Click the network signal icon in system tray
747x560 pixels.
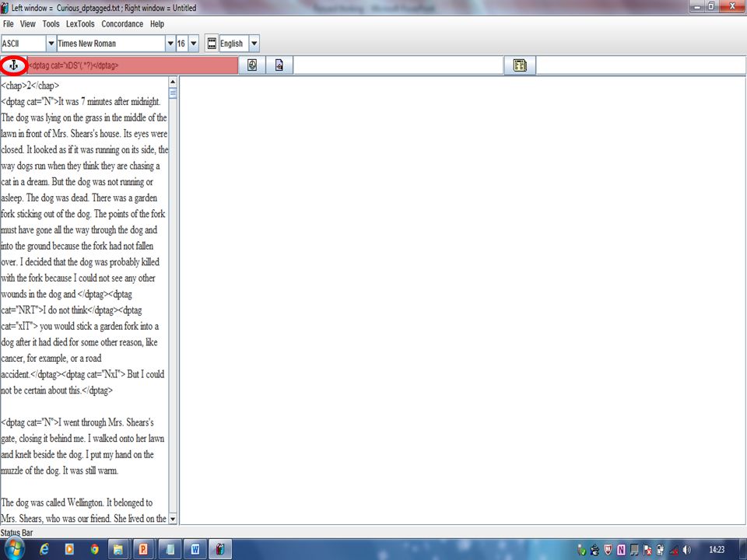click(x=674, y=551)
